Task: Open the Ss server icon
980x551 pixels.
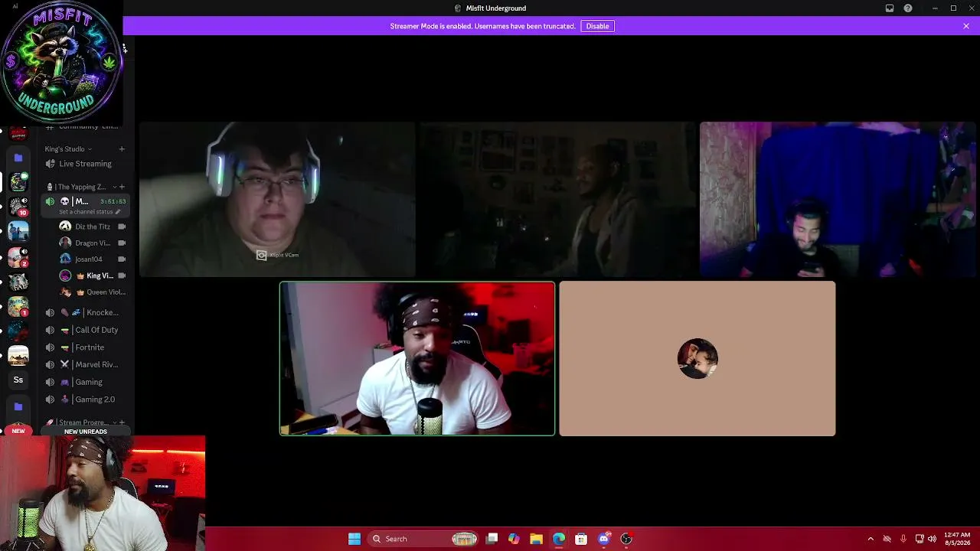Action: click(x=18, y=380)
